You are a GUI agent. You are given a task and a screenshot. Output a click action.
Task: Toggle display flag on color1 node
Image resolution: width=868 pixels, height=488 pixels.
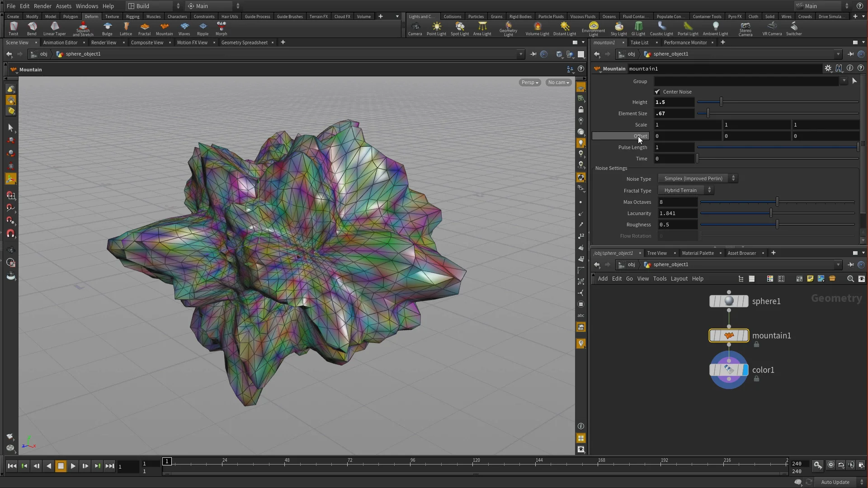click(745, 370)
